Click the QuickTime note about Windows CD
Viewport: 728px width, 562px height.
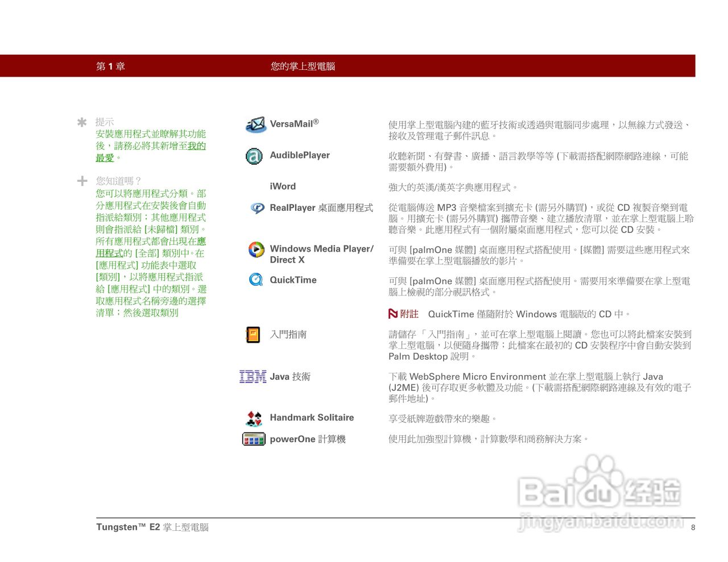pos(529,314)
